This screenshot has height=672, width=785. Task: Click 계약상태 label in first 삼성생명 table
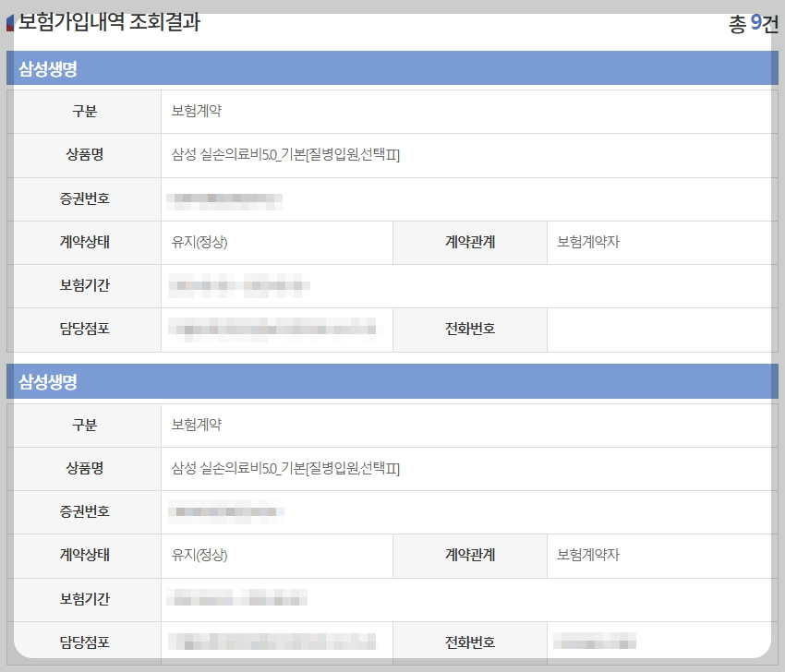point(85,242)
